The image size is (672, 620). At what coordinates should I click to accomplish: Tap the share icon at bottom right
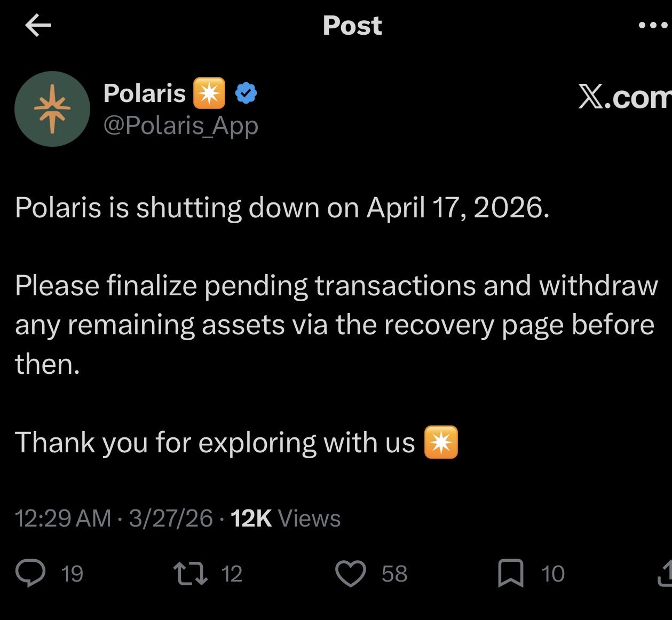tap(665, 574)
